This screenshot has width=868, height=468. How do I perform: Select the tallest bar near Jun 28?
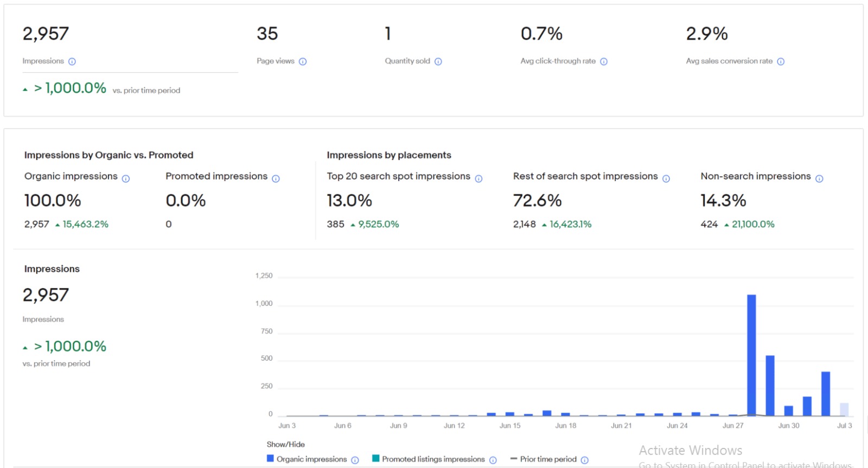coord(751,355)
